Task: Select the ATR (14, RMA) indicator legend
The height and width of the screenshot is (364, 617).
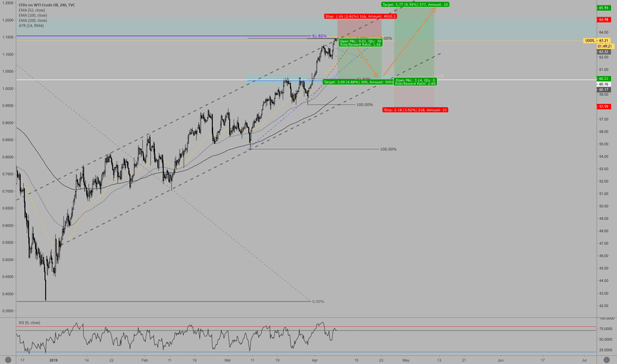Action: click(31, 26)
